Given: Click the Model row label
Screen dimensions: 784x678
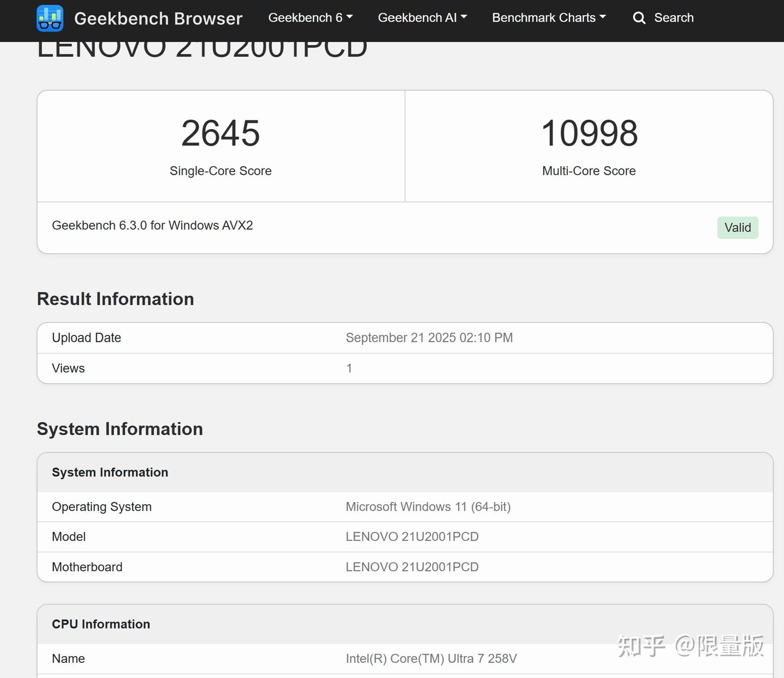Looking at the screenshot, I should click(x=69, y=537).
